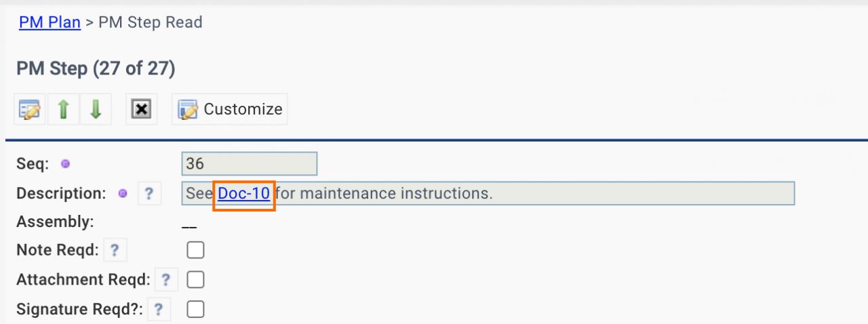The width and height of the screenshot is (868, 324).
Task: Toggle the Attachment Reqd checkbox
Action: (x=195, y=279)
